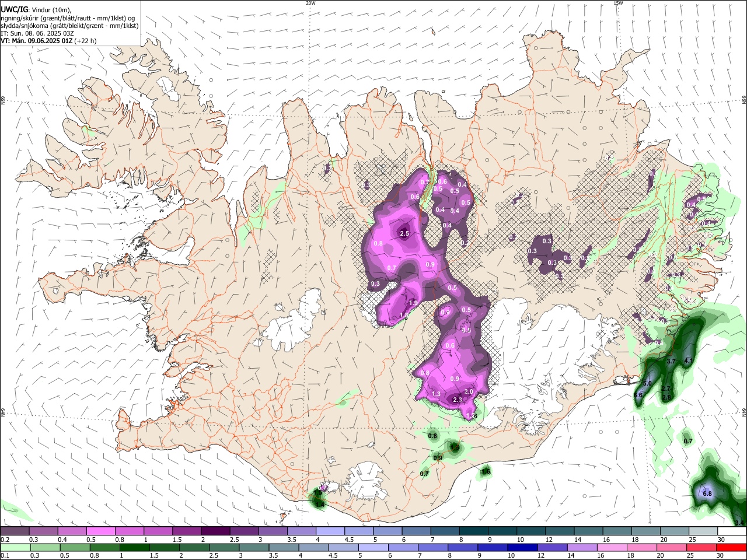Click the darkest purple 2–2.5 snow legend swatch
747x560 pixels.
[215, 531]
